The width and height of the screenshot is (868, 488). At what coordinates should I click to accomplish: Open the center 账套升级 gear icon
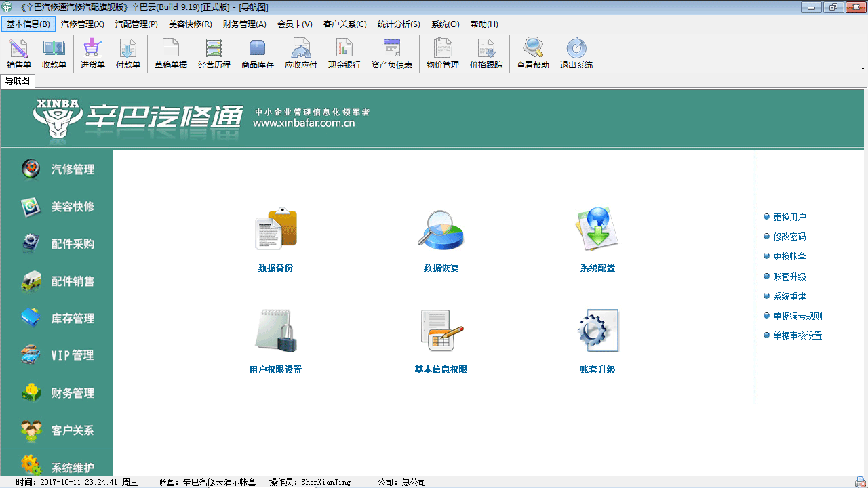[597, 331]
